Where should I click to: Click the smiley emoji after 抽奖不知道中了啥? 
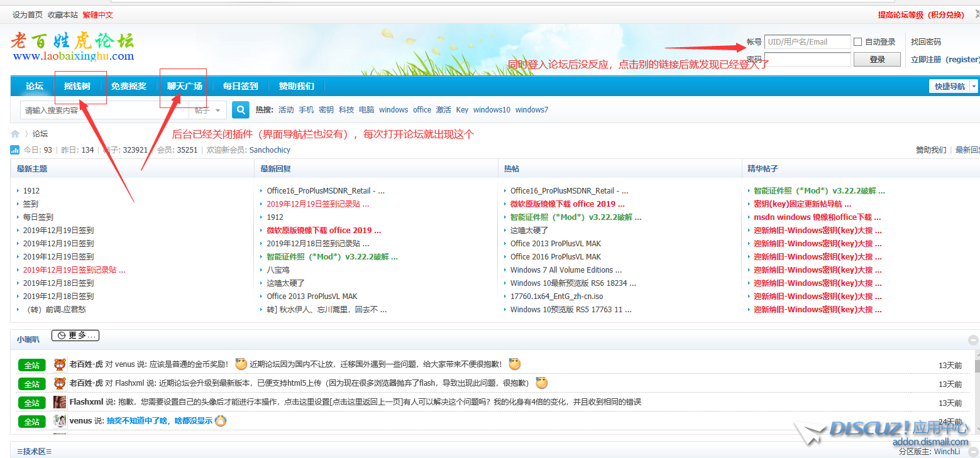pyautogui.click(x=221, y=421)
